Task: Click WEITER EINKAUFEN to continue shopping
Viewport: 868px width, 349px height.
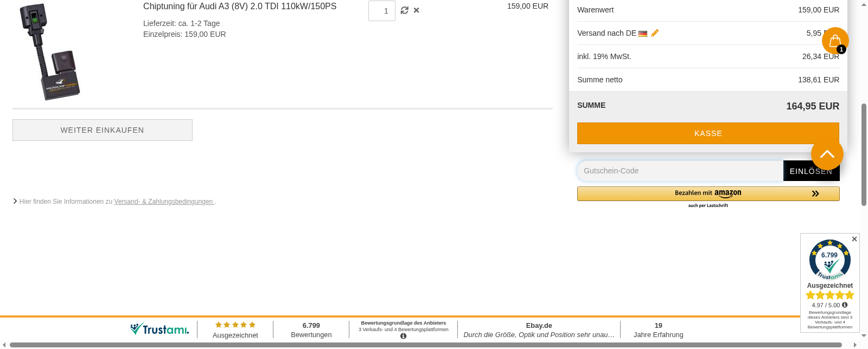Action: (x=103, y=130)
